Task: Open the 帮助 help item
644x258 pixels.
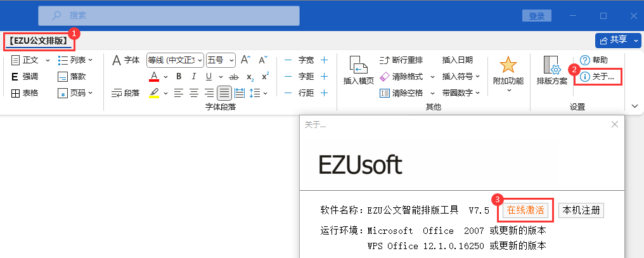Action: [x=594, y=60]
